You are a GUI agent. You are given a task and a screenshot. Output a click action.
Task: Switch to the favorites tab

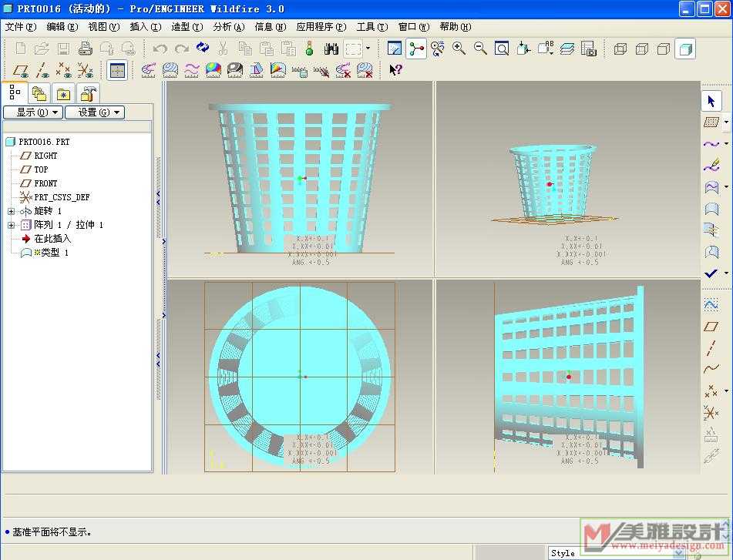(63, 94)
